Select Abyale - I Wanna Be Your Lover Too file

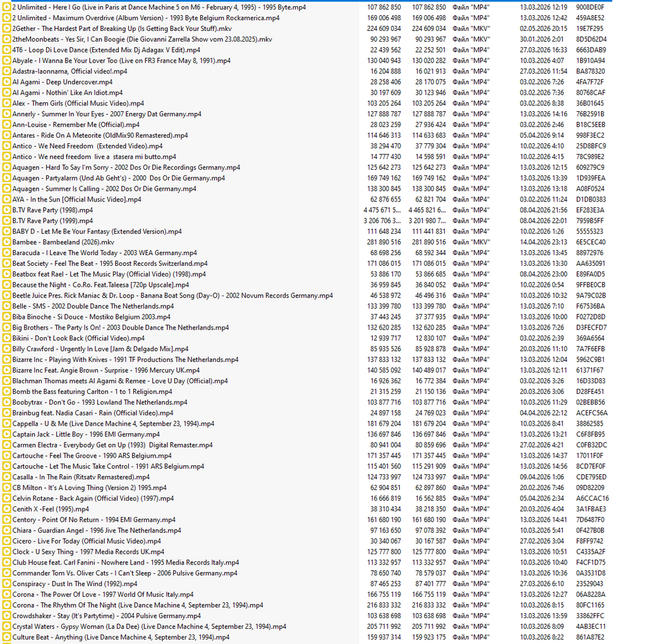click(121, 61)
